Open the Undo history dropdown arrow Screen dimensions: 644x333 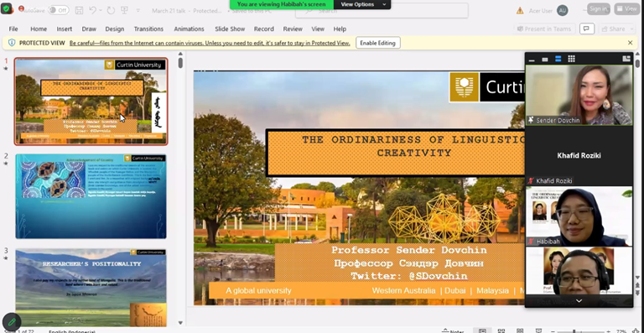coord(101,10)
